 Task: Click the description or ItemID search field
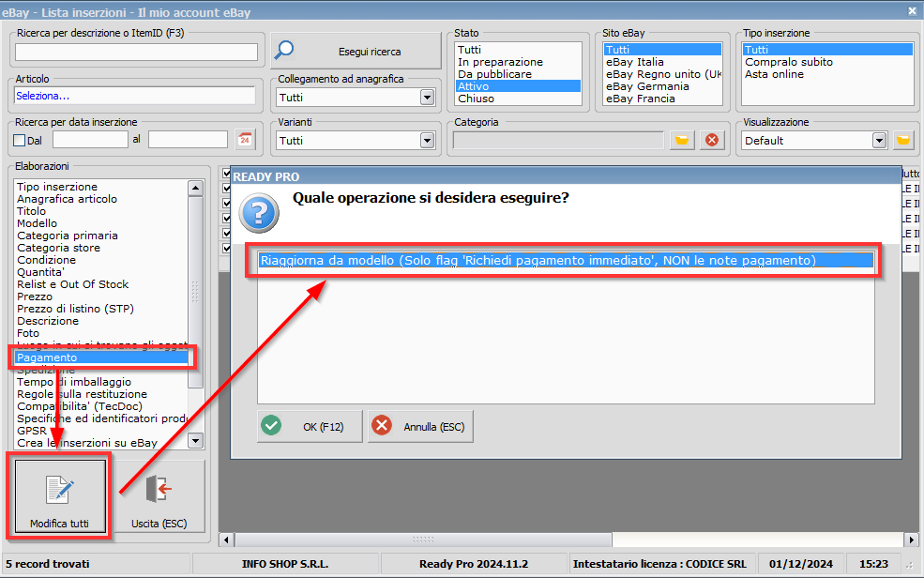pyautogui.click(x=136, y=52)
